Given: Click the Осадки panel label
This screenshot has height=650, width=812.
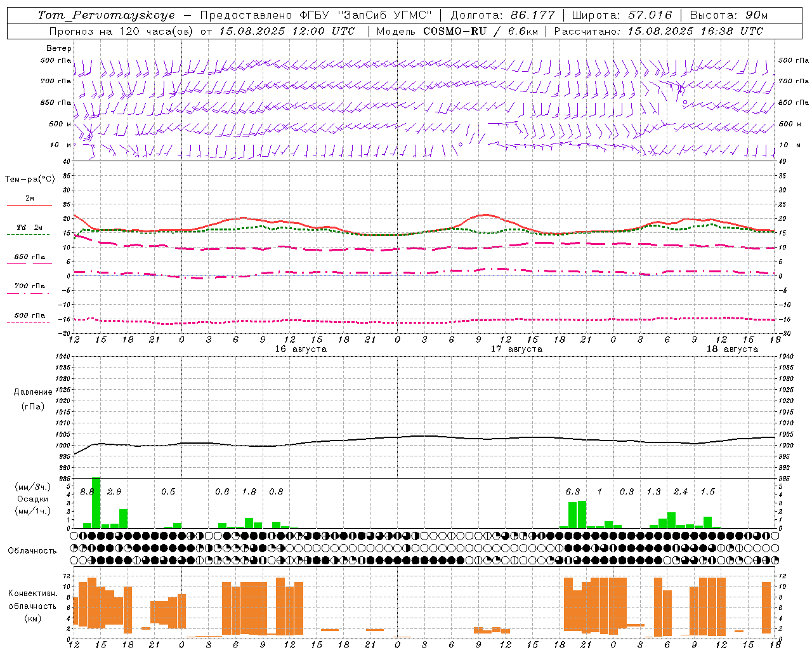Looking at the screenshot, I should pyautogui.click(x=33, y=499).
